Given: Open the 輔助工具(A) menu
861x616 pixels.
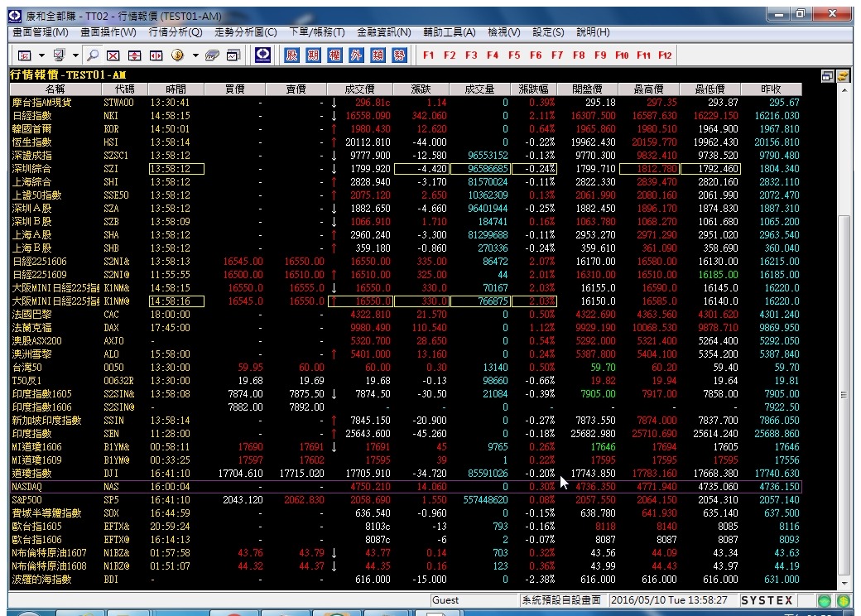Looking at the screenshot, I should pyautogui.click(x=450, y=32).
